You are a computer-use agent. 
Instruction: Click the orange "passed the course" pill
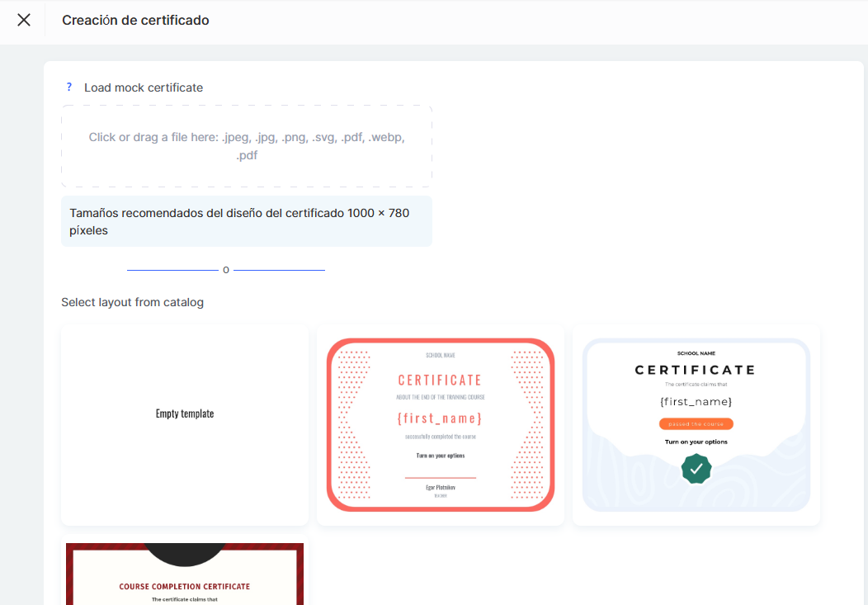click(x=696, y=423)
